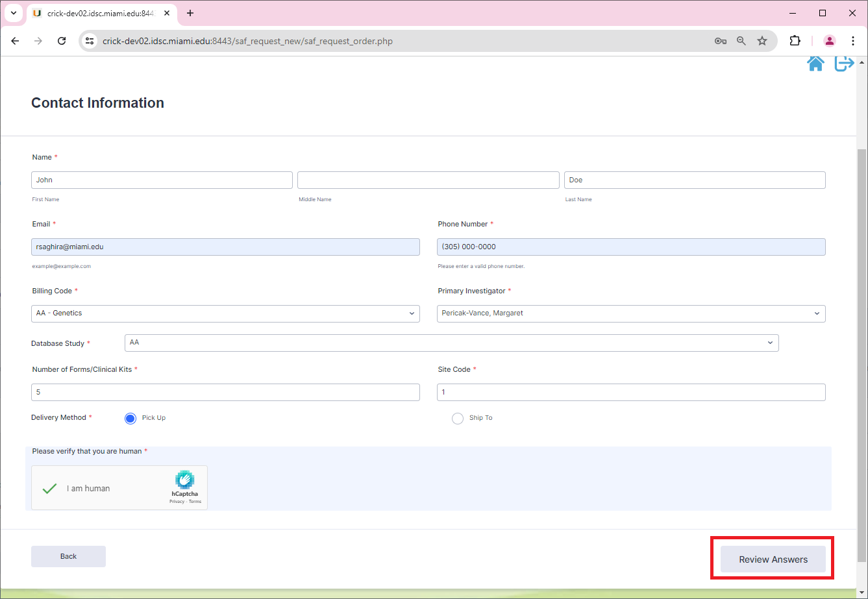868x599 pixels.
Task: Click the zoom magnifier icon in address bar
Action: [x=741, y=41]
